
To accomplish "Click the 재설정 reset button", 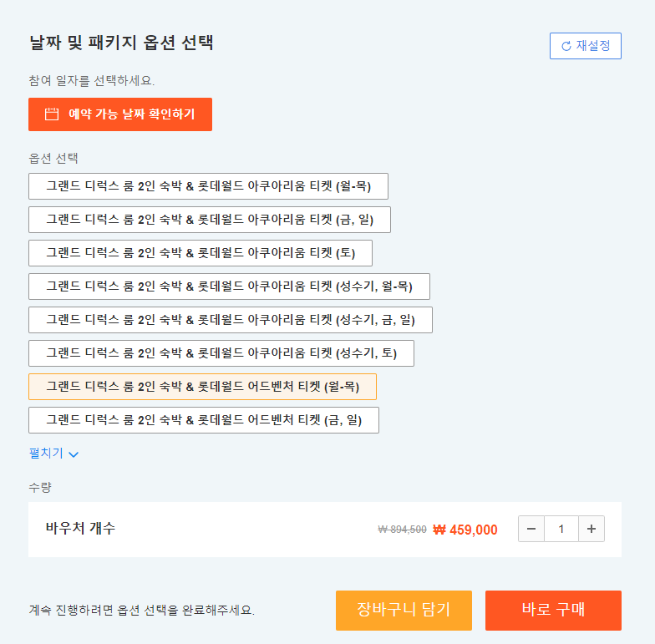I will coord(585,45).
